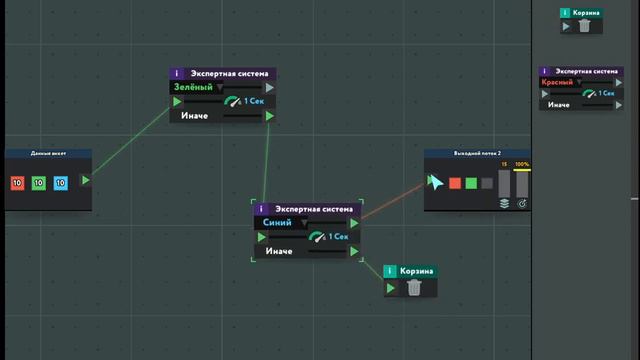The image size is (640, 360).
Task: Click the accuracy target icon in Выходной поток 2
Action: tap(522, 203)
